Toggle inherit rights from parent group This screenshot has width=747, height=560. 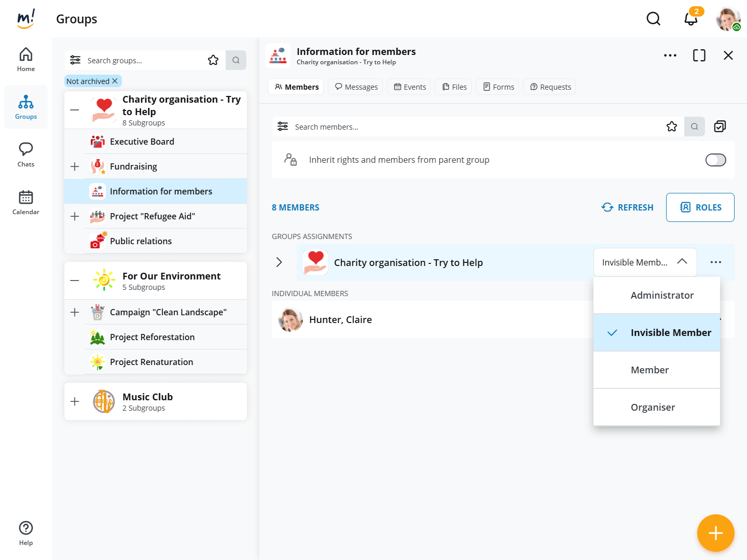coord(715,160)
